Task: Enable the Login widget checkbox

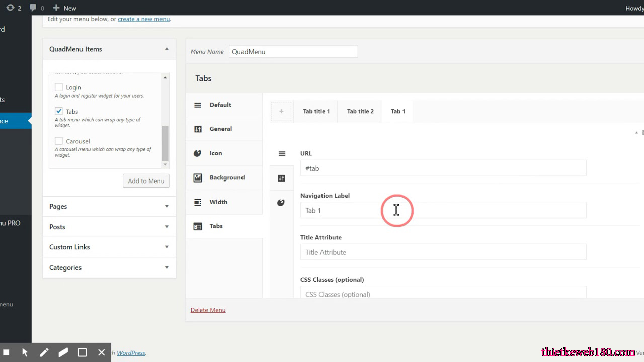Action: coord(58,86)
